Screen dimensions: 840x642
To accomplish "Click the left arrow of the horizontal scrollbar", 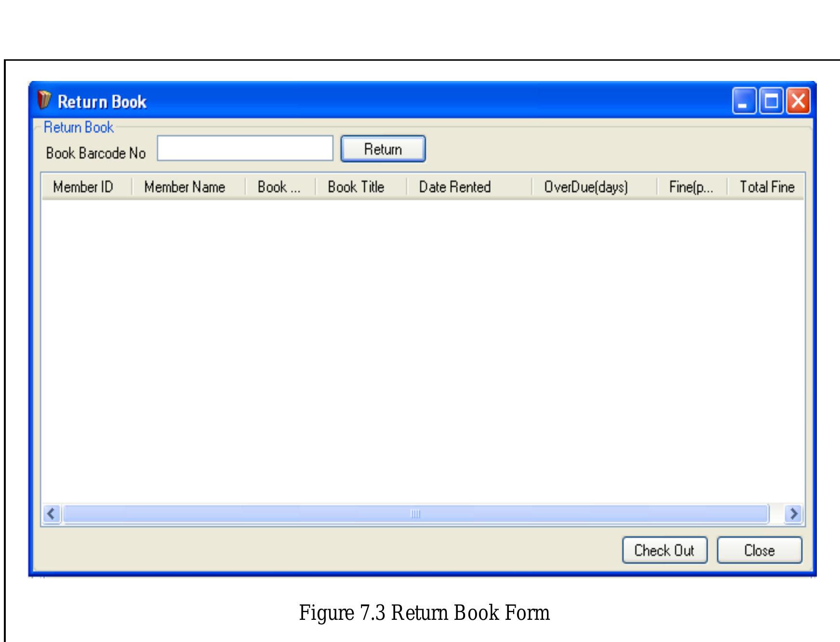I will point(51,514).
